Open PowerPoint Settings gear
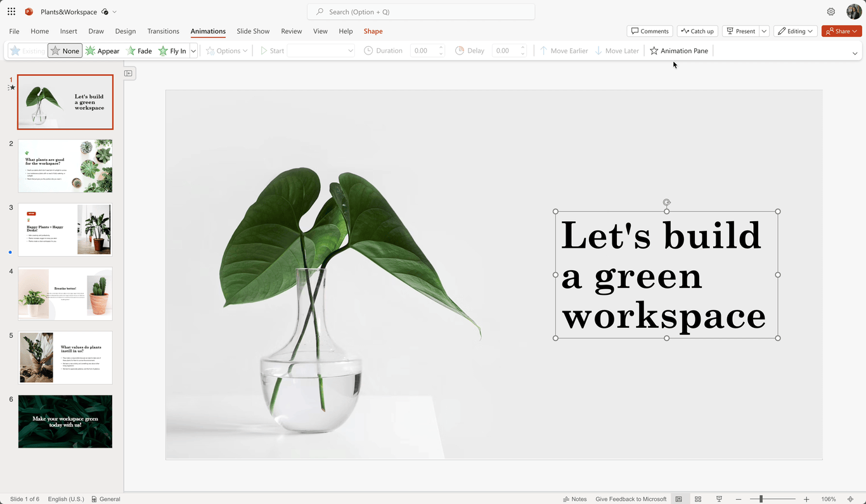 click(831, 11)
